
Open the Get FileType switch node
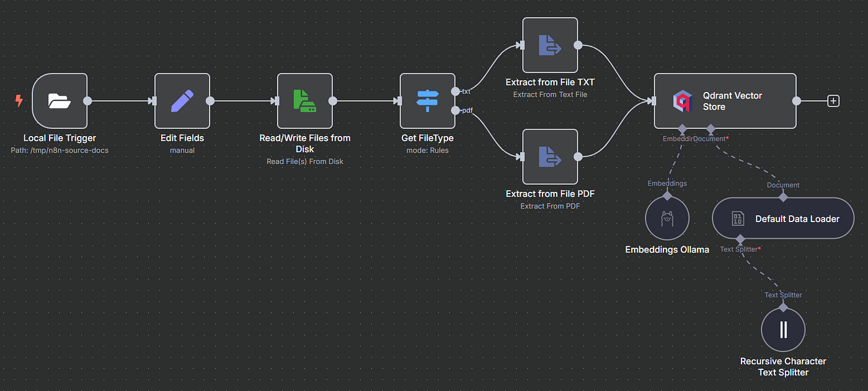pos(427,101)
